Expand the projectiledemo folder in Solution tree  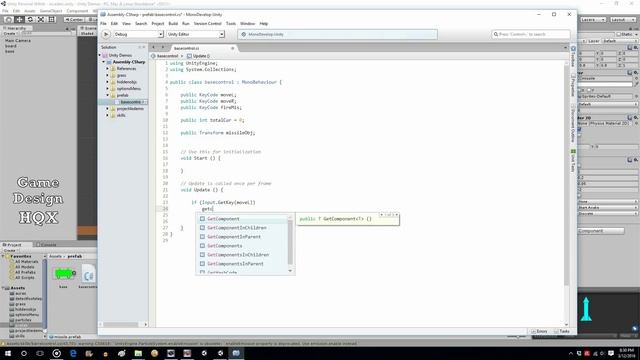(108, 109)
